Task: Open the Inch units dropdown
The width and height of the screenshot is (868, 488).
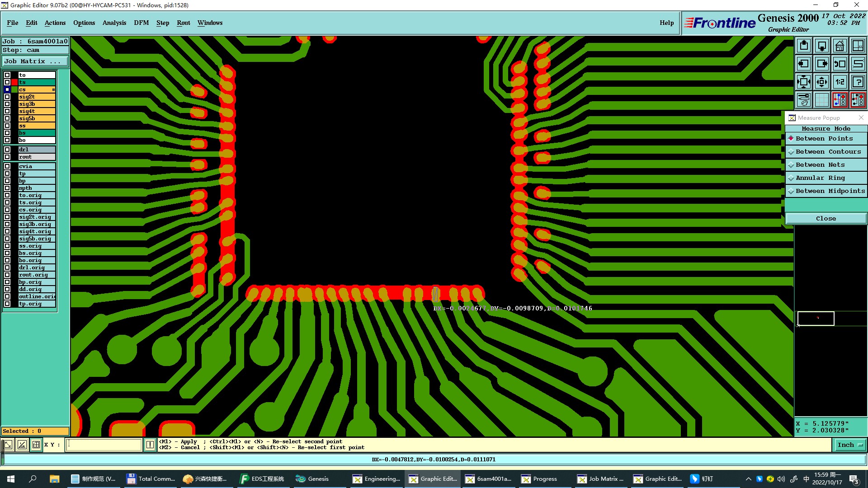Action: [x=849, y=445]
